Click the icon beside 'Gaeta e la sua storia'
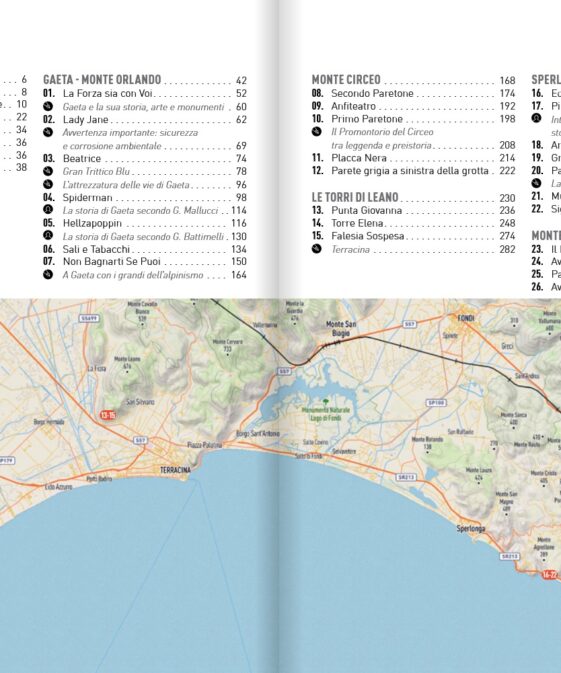The width and height of the screenshot is (561, 673). 48,106
